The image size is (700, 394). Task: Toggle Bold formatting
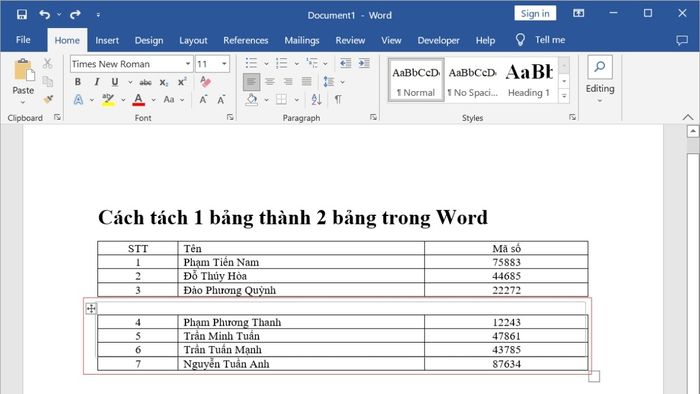click(x=78, y=82)
